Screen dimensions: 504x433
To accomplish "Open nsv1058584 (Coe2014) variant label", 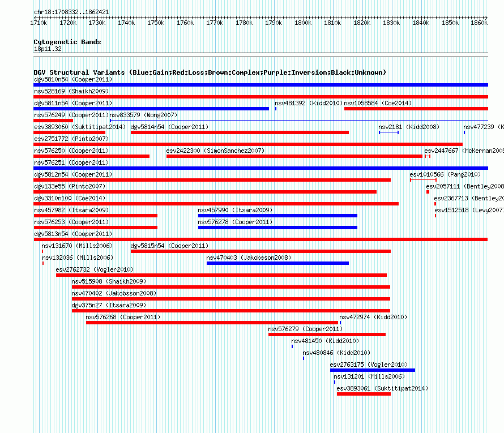I will tap(378, 103).
